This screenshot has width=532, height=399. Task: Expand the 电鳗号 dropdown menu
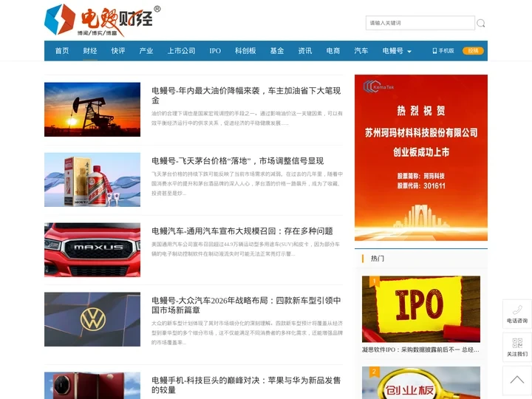(397, 51)
